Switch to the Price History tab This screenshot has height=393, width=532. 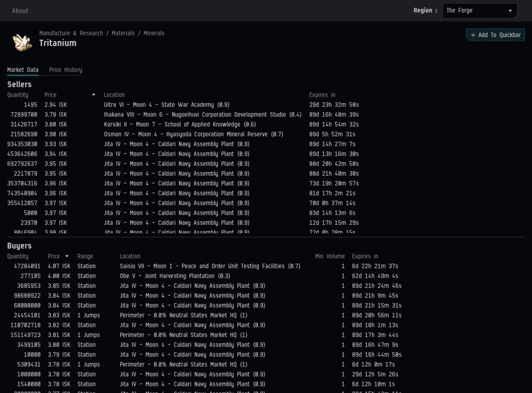point(66,70)
